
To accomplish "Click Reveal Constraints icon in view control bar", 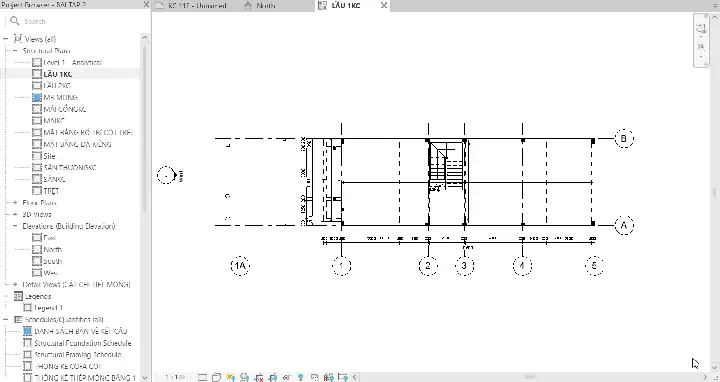I will pyautogui.click(x=343, y=377).
